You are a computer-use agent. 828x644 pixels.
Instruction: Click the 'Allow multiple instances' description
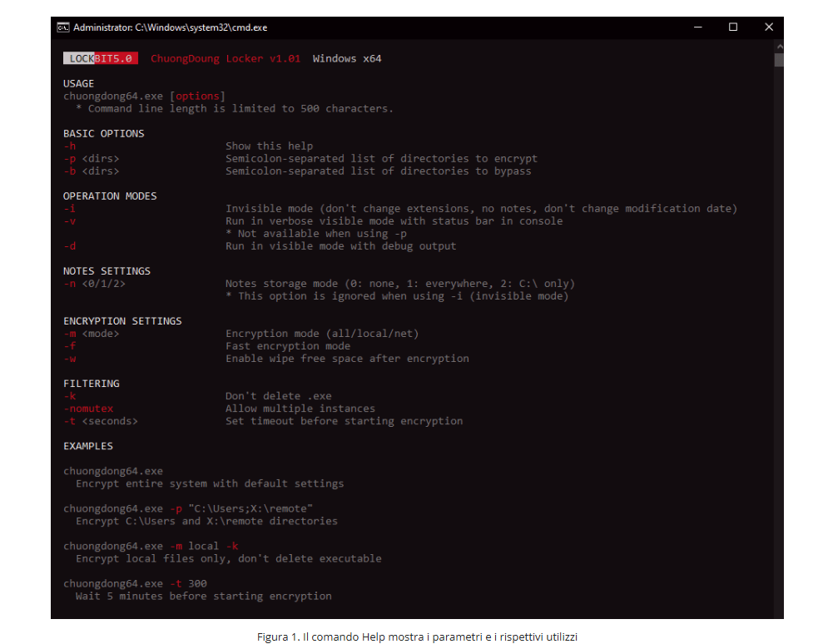click(300, 409)
